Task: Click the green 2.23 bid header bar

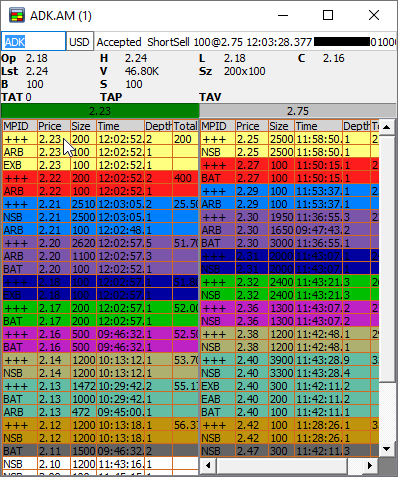Action: pyautogui.click(x=100, y=111)
